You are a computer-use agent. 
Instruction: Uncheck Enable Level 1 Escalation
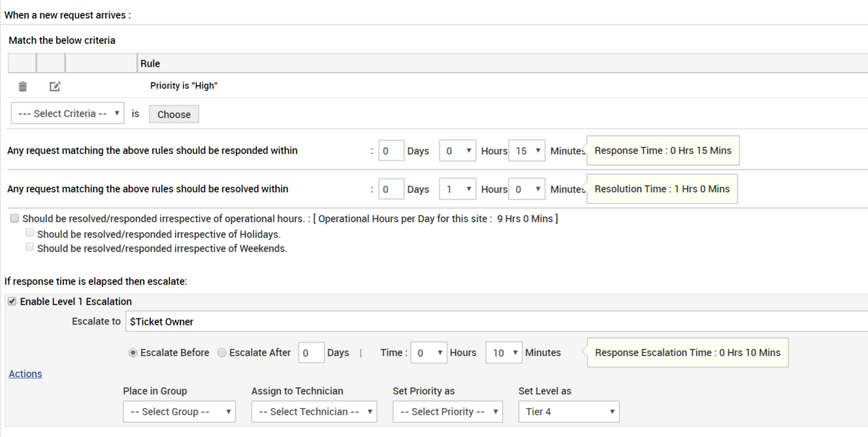tap(11, 301)
